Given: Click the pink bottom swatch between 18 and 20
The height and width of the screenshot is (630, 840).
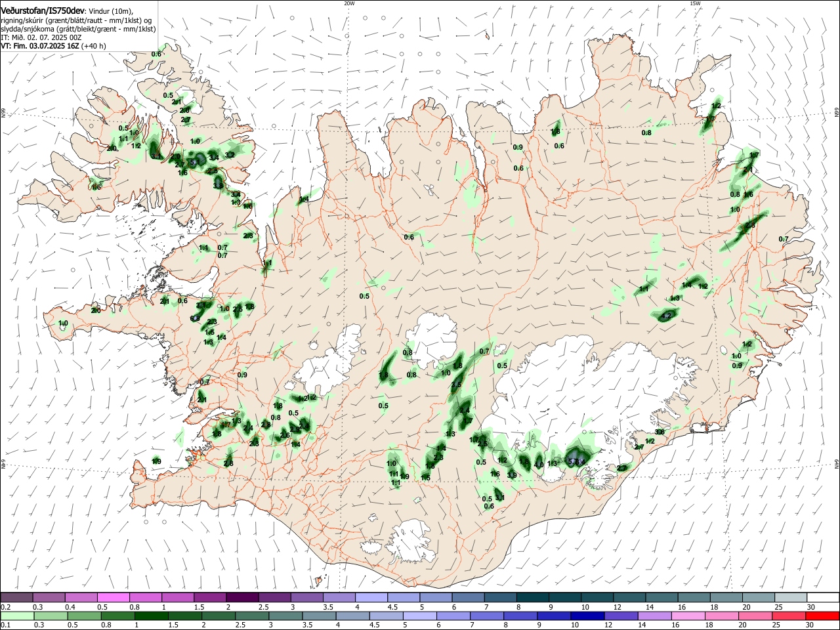Looking at the screenshot, I should [721, 616].
